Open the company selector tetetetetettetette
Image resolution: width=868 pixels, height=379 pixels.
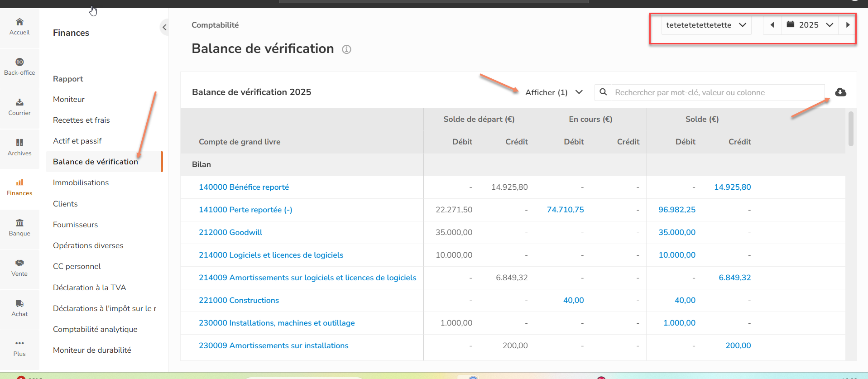[706, 25]
